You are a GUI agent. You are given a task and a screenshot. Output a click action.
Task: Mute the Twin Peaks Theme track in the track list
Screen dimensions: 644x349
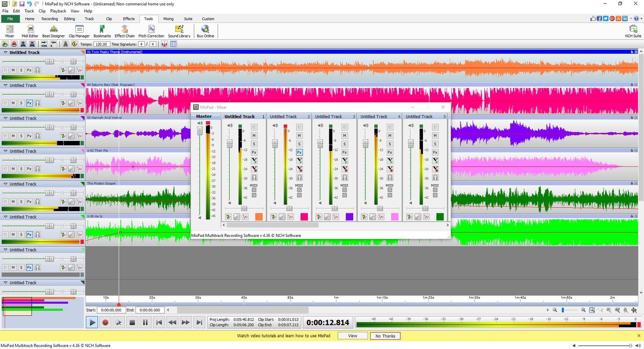[13, 70]
